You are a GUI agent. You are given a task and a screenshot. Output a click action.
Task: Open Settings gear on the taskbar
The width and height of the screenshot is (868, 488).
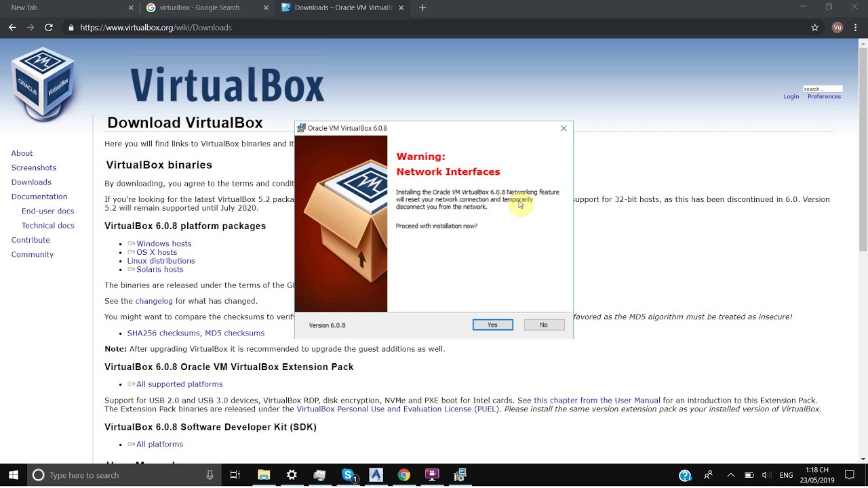[292, 475]
